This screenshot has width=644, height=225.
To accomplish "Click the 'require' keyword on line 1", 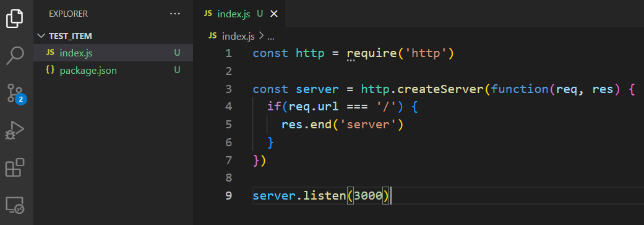I will tap(372, 53).
